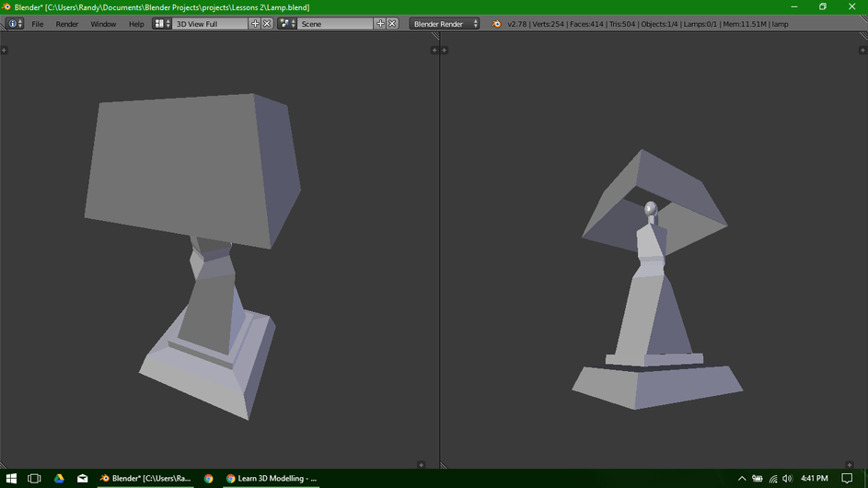Open the Render menu
Image resolution: width=868 pixels, height=488 pixels.
[67, 24]
